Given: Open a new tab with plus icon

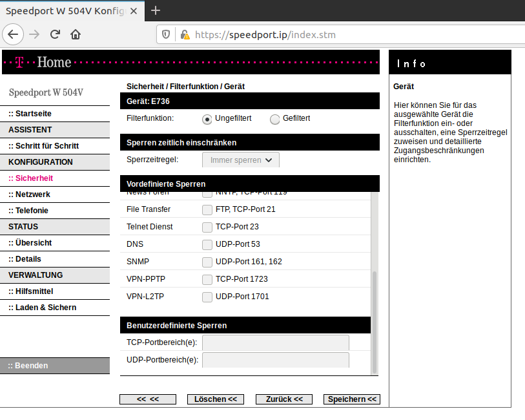Looking at the screenshot, I should [x=156, y=11].
